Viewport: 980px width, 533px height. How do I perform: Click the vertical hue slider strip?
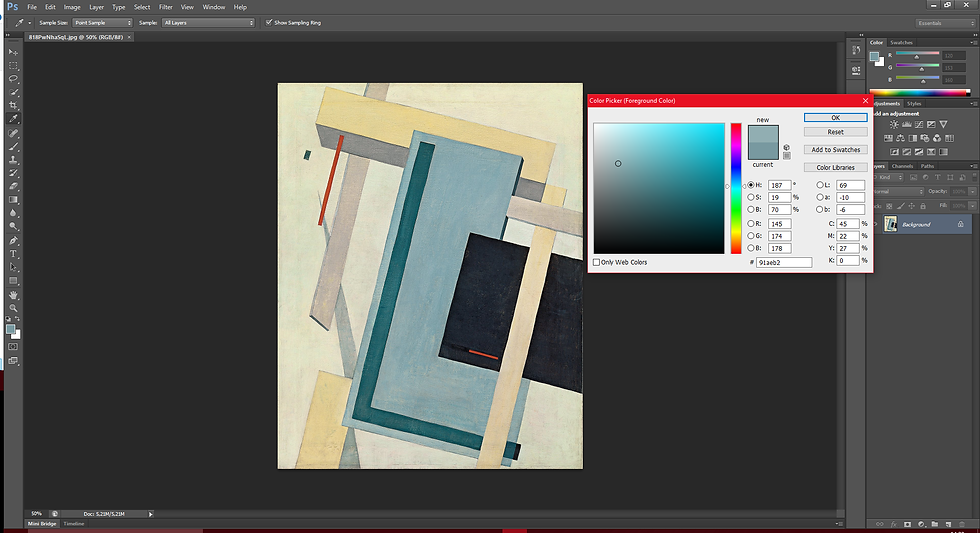click(736, 188)
